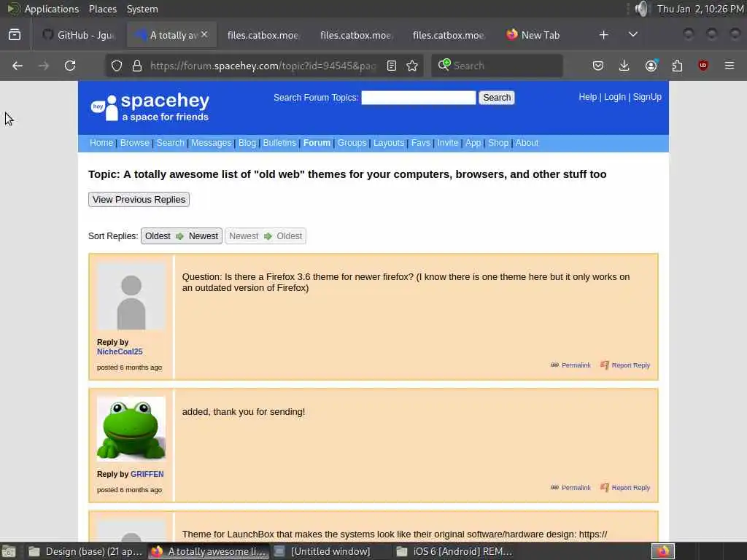Switch to the GitHub tab
Screen dimensions: 747x560
(x=79, y=35)
